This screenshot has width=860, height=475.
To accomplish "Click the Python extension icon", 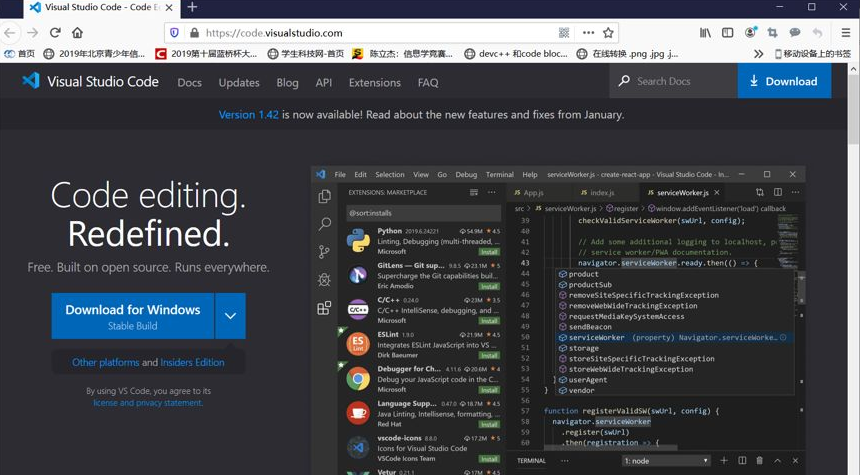I will point(358,241).
